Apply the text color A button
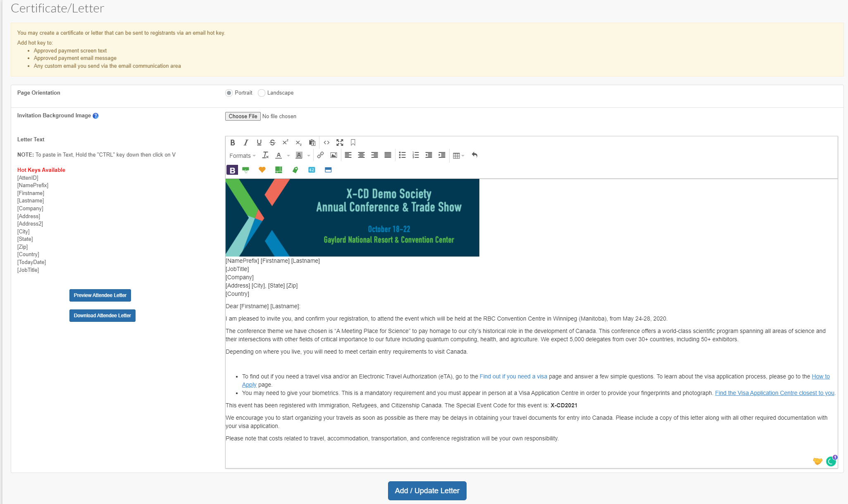The height and width of the screenshot is (504, 848). [279, 155]
